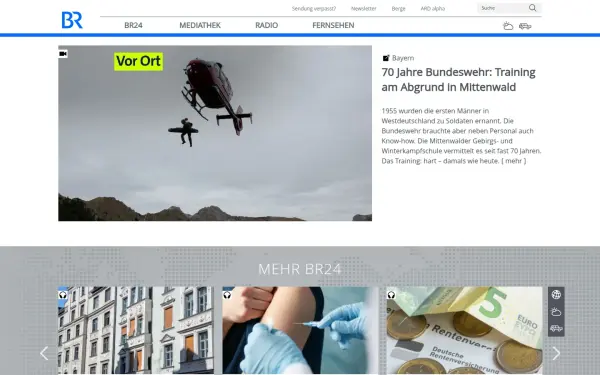Open the weather icon in the side panel
The width and height of the screenshot is (600, 375).
(556, 312)
